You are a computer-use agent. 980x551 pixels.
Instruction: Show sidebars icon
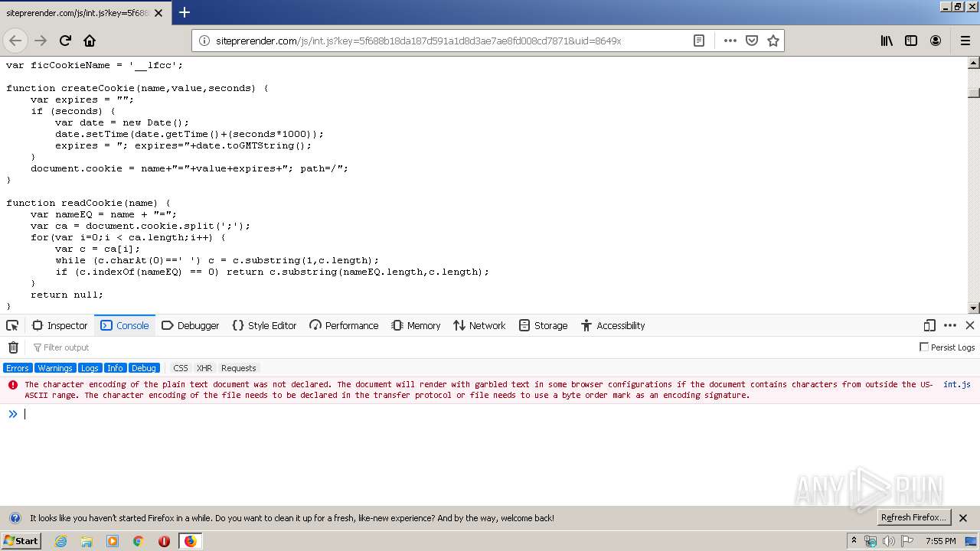(x=911, y=41)
